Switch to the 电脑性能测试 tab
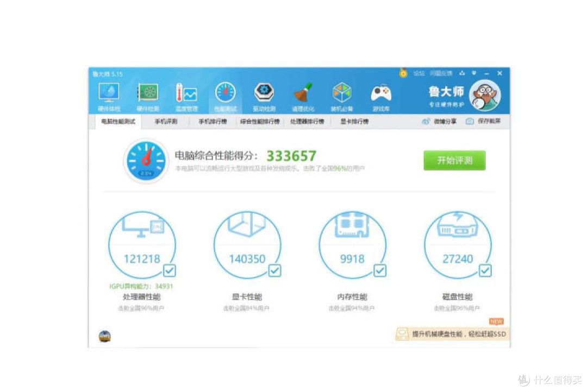 (118, 122)
